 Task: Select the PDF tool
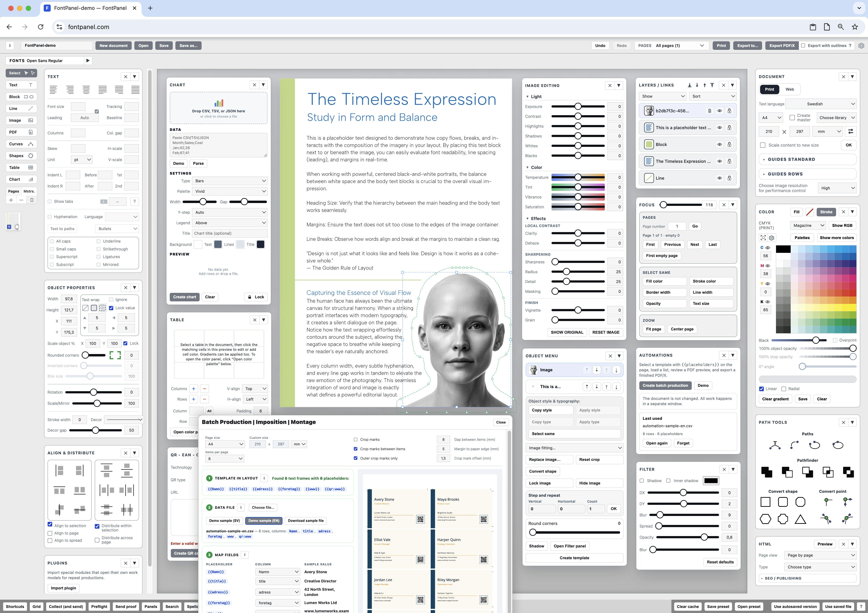pos(21,132)
